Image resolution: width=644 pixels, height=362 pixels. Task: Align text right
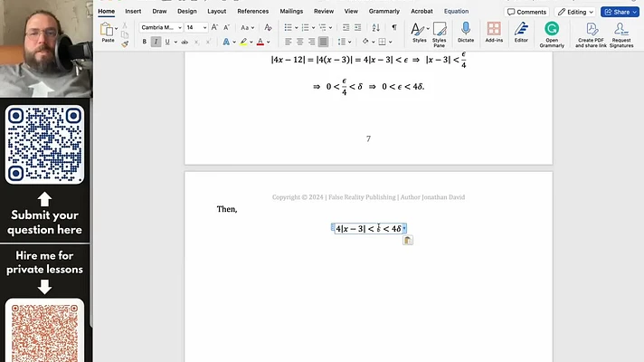click(x=312, y=42)
